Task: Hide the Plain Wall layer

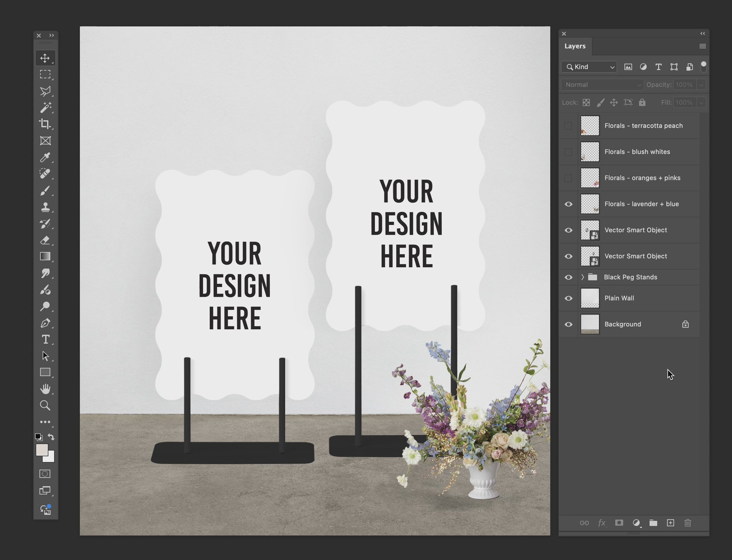Action: pyautogui.click(x=568, y=298)
